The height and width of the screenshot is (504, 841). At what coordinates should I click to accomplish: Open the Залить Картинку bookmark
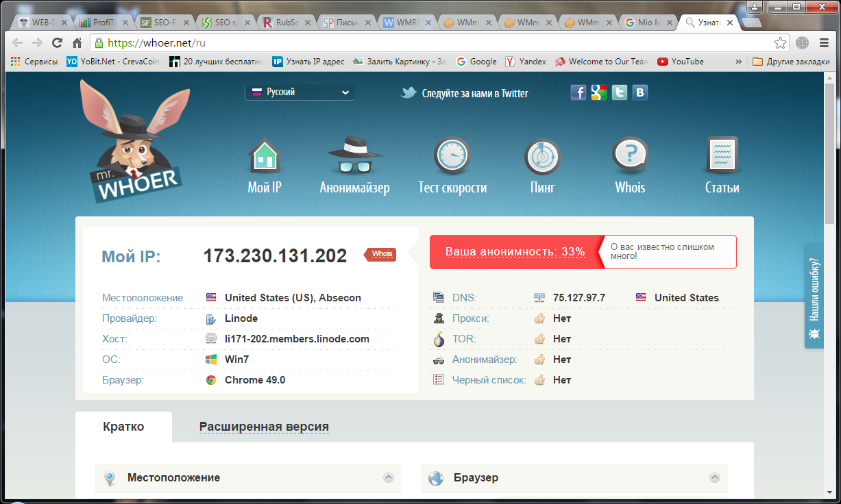(x=400, y=61)
